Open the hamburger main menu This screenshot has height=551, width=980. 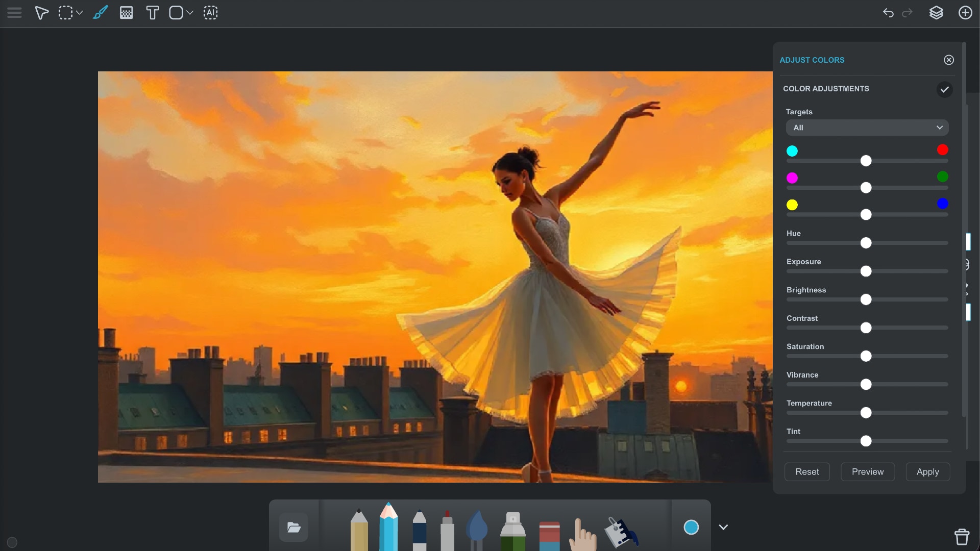tap(14, 13)
